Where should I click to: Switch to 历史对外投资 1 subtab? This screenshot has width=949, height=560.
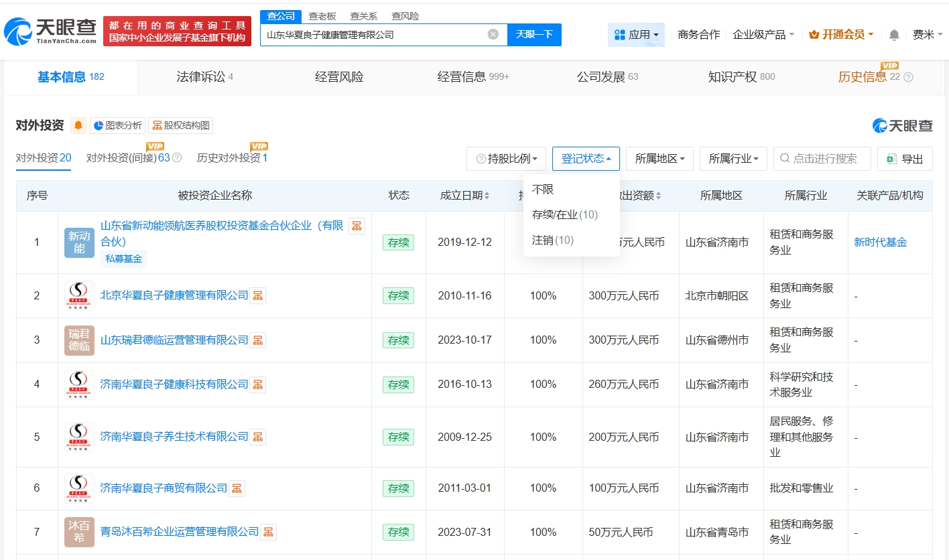tap(232, 158)
